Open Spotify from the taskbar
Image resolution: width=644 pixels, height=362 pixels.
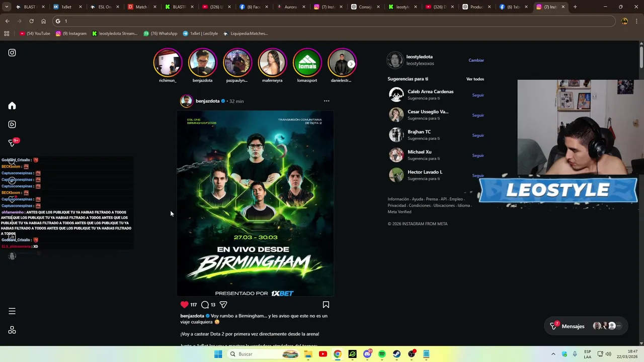coord(382,354)
